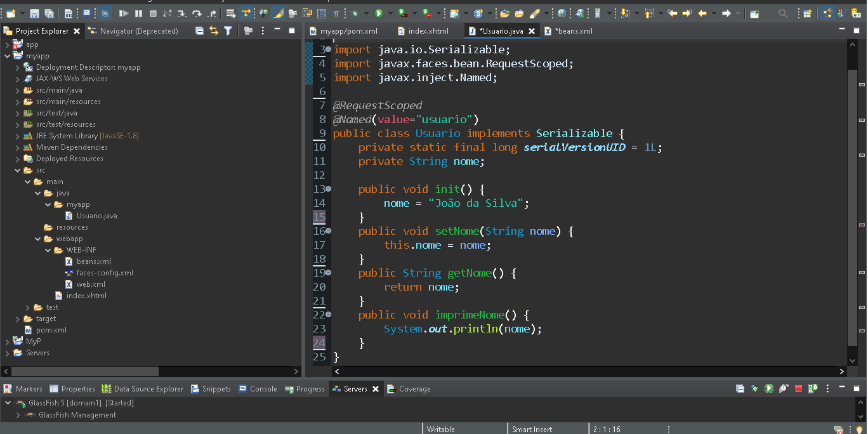The width and height of the screenshot is (868, 434).
Task: Close the Usuario.java editor tab
Action: tap(531, 31)
